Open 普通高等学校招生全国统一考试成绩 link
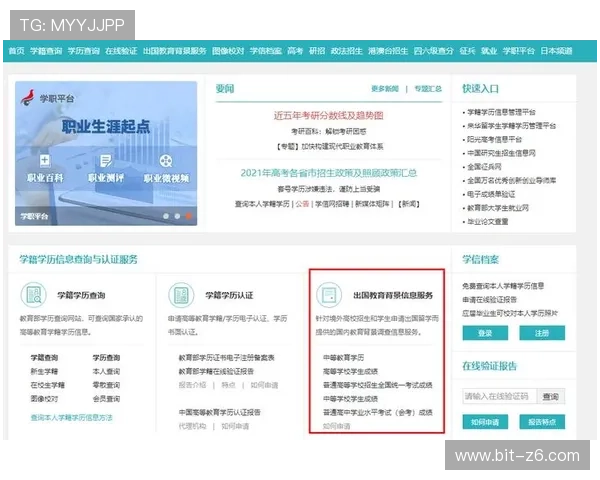Viewport: 600px width, 480px height. tap(378, 385)
